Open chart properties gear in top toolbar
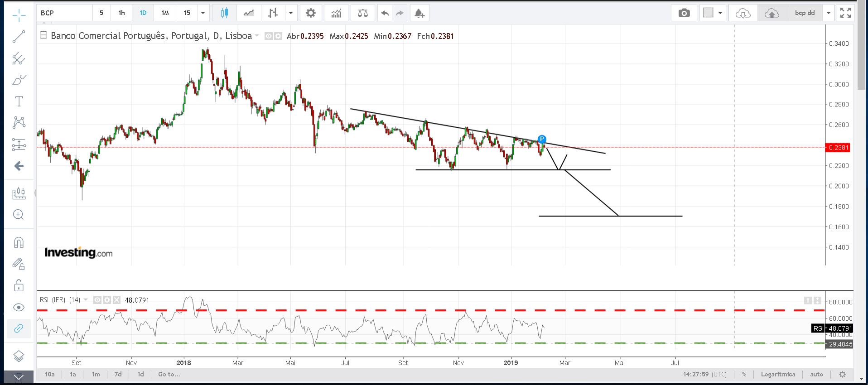Image resolution: width=868 pixels, height=385 pixels. click(311, 13)
